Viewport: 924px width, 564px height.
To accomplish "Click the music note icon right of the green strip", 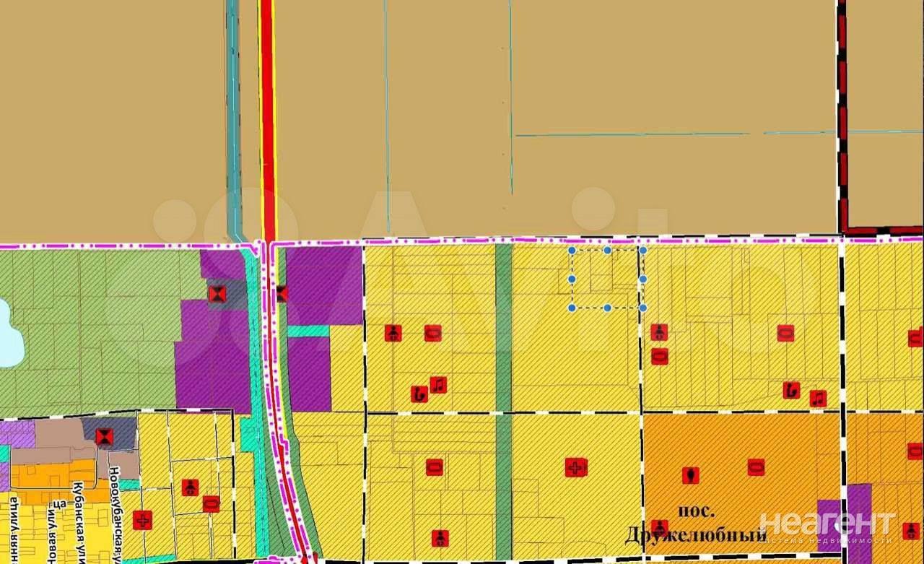I will (x=438, y=385).
